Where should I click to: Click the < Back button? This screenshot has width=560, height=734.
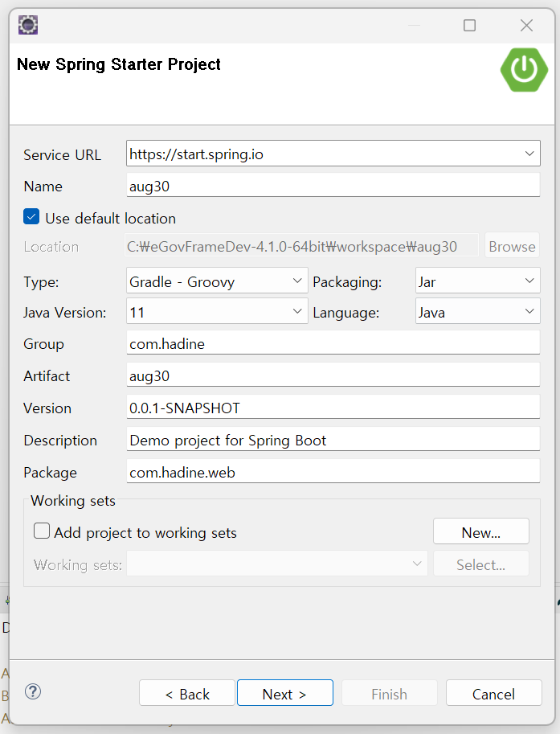point(187,693)
